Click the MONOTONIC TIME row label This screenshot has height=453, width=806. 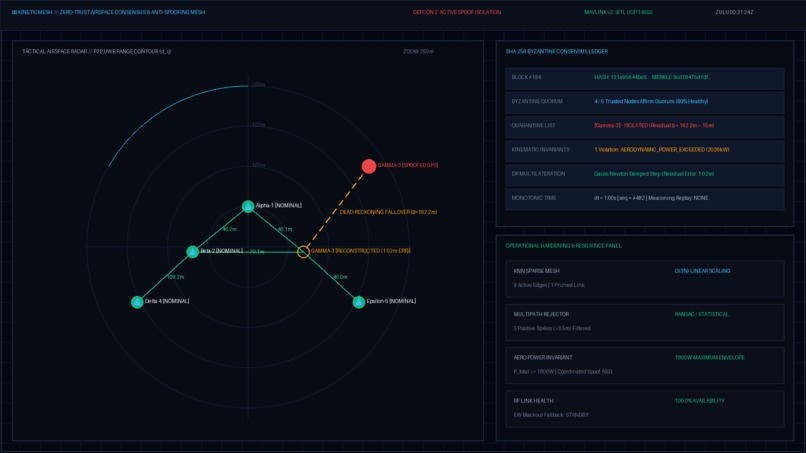(534, 198)
